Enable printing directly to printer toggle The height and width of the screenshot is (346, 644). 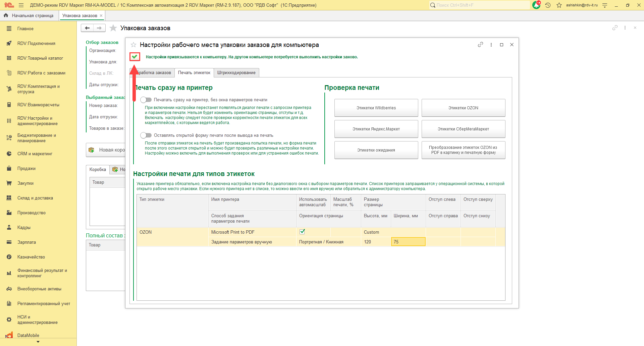pos(146,100)
